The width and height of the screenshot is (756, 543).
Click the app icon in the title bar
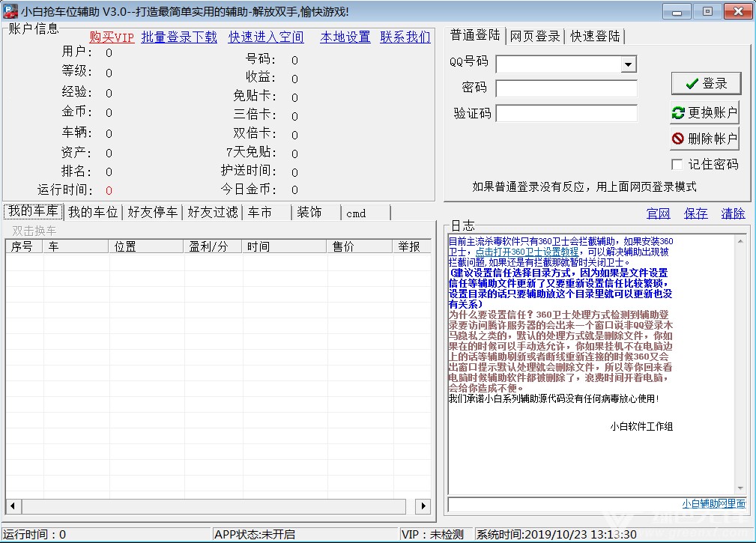click(x=10, y=11)
